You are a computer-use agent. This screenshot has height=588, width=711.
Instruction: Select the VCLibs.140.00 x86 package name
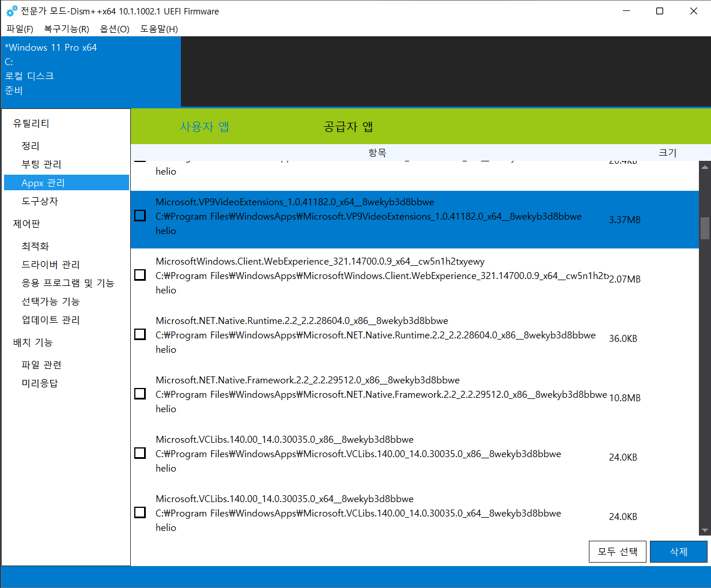[x=285, y=439]
